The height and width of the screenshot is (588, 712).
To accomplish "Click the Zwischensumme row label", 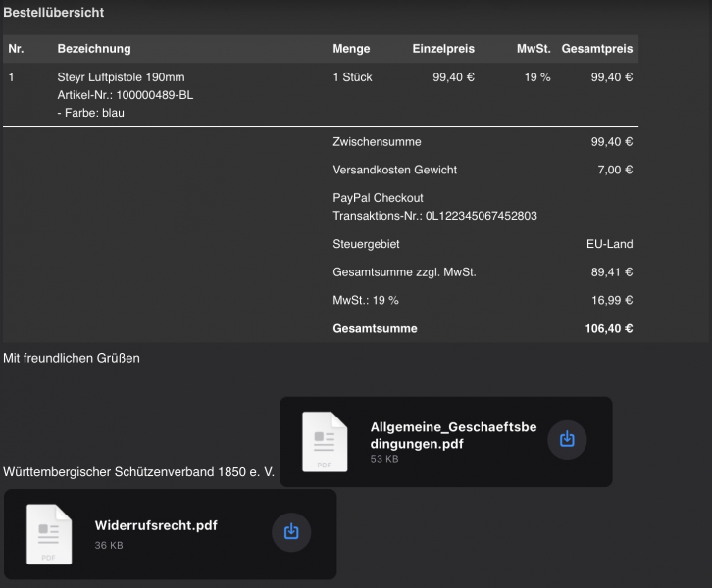I will tap(377, 142).
